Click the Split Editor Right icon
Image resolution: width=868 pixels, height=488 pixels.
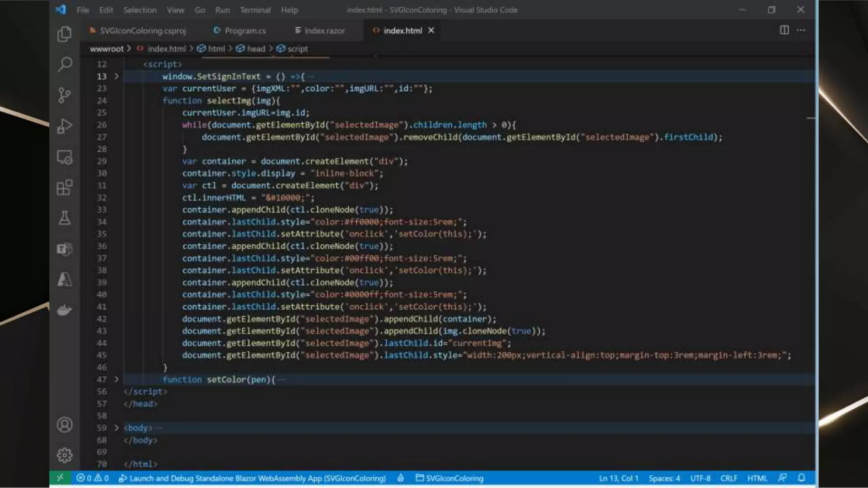click(784, 30)
